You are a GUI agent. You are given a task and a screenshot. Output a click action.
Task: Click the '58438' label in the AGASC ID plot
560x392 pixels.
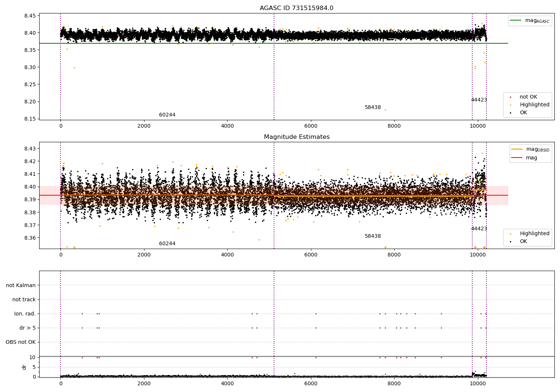tap(373, 107)
